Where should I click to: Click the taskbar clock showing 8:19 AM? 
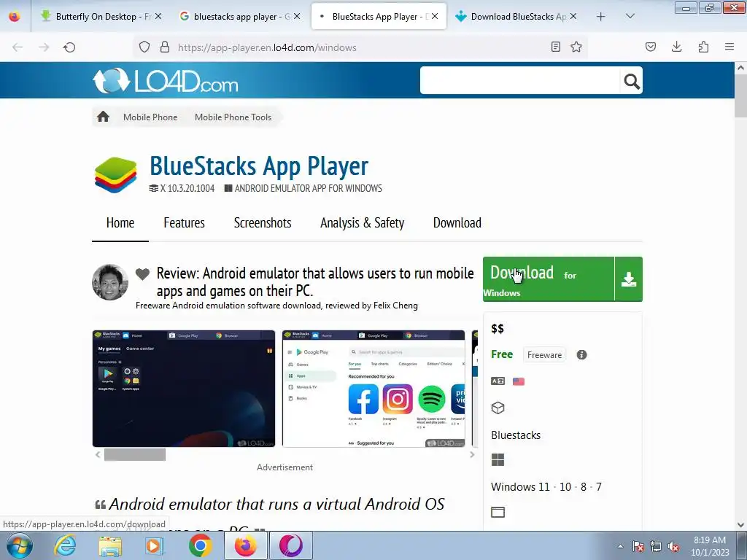pyautogui.click(x=709, y=545)
